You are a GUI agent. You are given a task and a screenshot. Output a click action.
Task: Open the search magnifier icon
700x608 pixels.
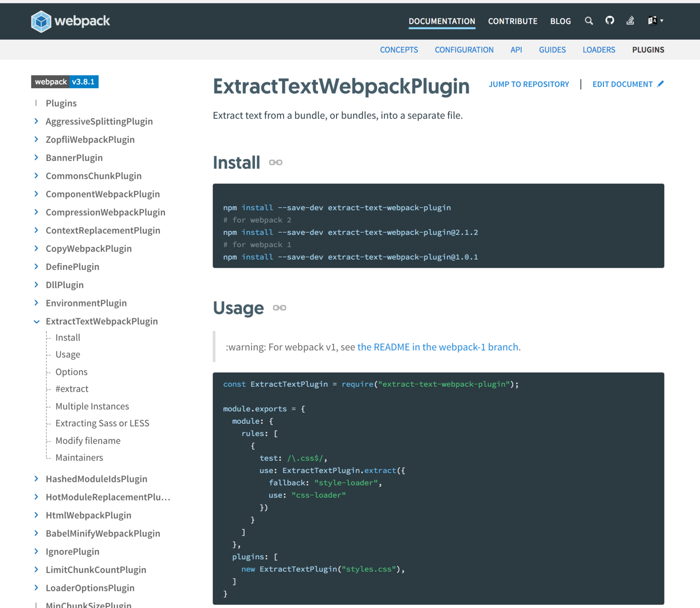tap(589, 21)
